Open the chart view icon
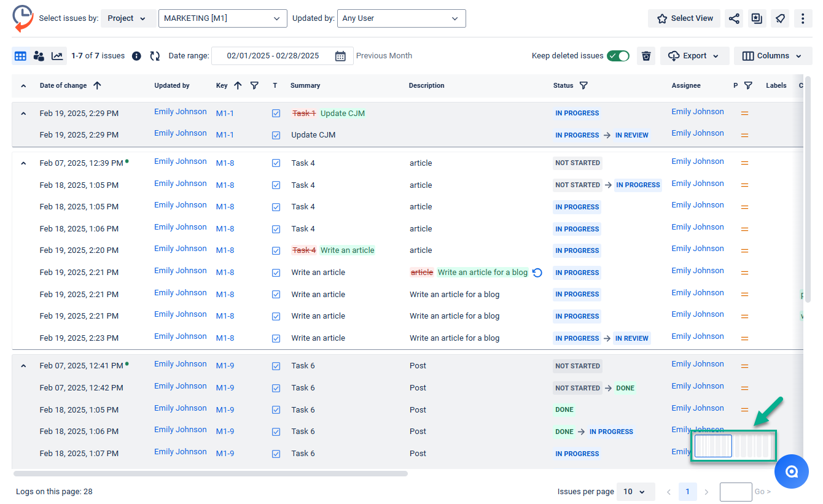The height and width of the screenshot is (504, 823). pyautogui.click(x=57, y=56)
